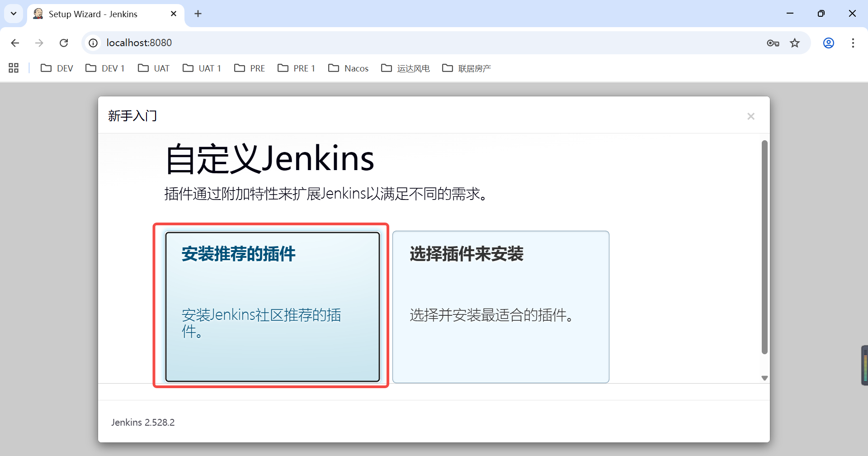Open the PRE bookmark folder
The image size is (868, 456).
[x=250, y=68]
